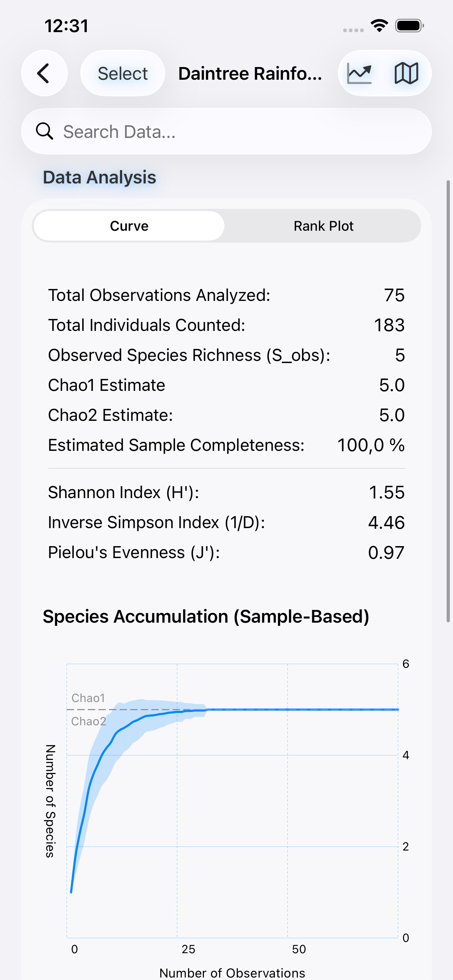This screenshot has width=453, height=980.
Task: Tap the value 4.46
Action: (x=386, y=522)
